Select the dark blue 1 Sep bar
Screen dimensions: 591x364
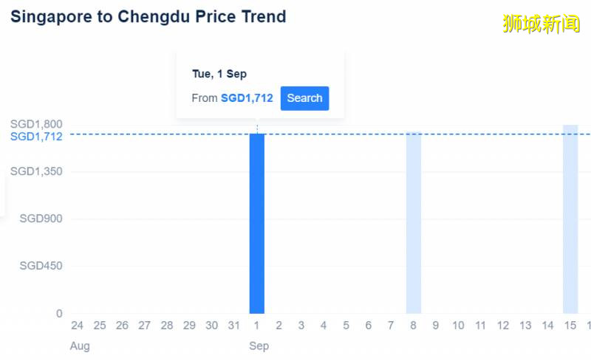coord(256,223)
